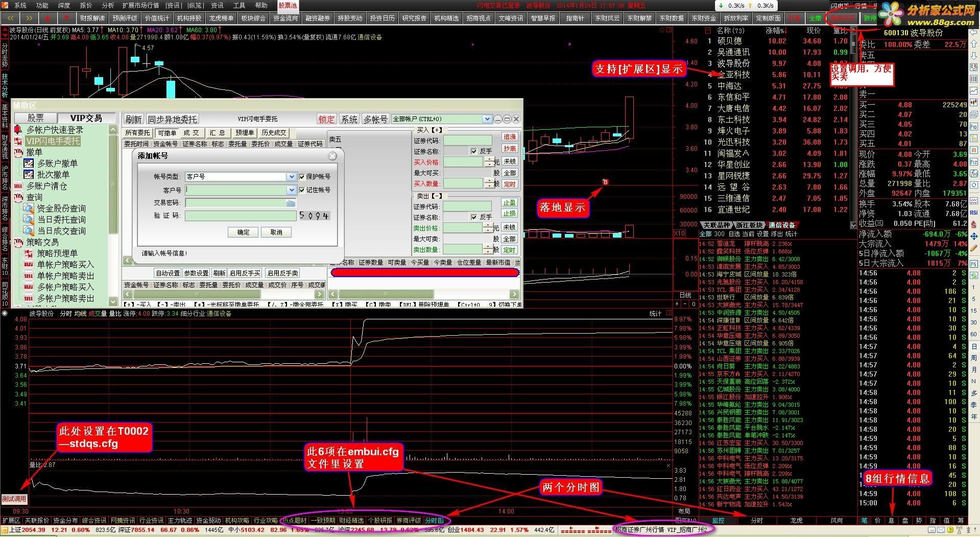The width and height of the screenshot is (980, 537).
Task: Click the 启用反手买 button
Action: pyautogui.click(x=245, y=273)
